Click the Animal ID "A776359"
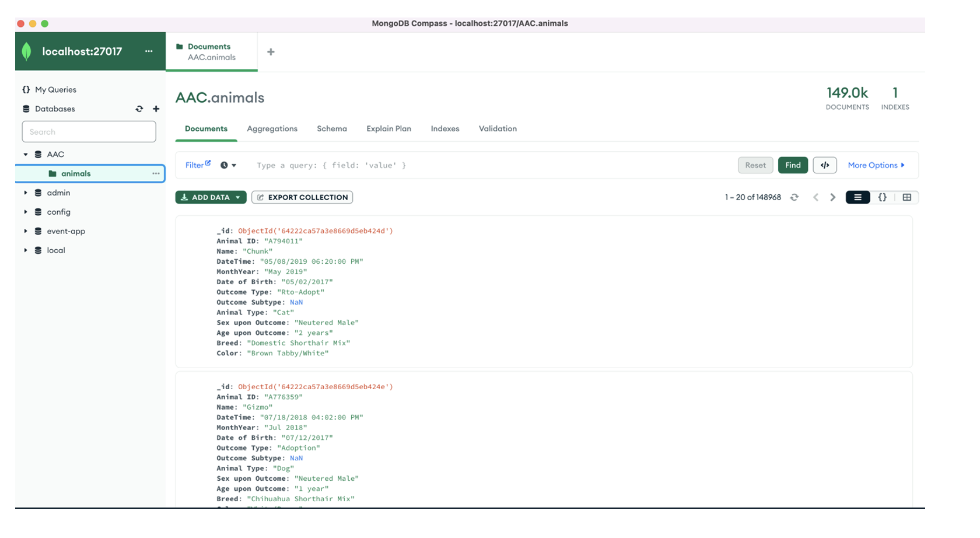980x538 pixels. click(283, 397)
